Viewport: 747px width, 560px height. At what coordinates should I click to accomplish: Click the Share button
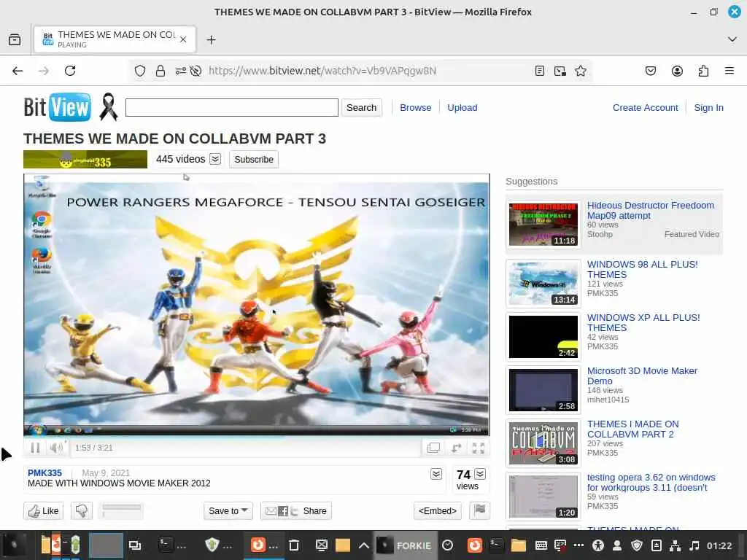pyautogui.click(x=296, y=511)
